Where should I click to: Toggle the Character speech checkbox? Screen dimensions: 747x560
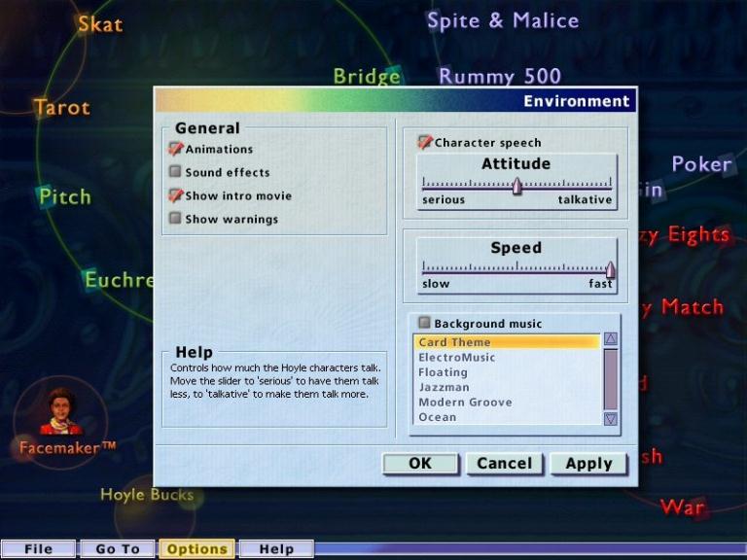(x=425, y=142)
